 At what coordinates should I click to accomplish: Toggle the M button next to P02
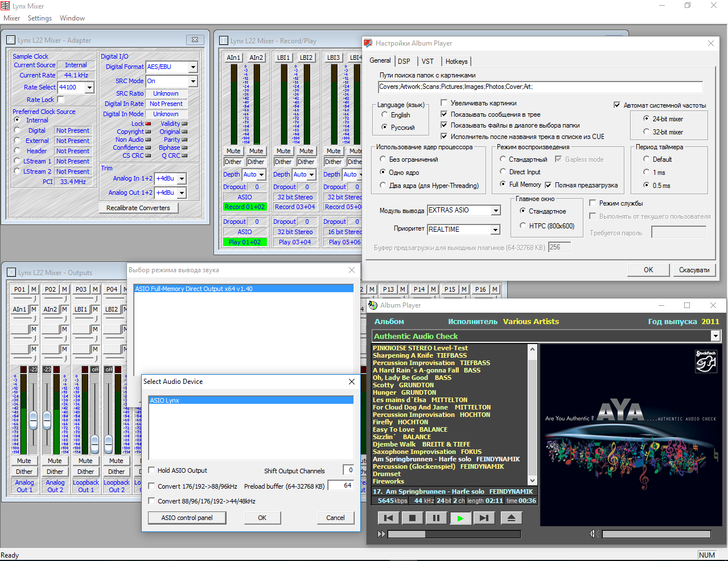point(64,289)
